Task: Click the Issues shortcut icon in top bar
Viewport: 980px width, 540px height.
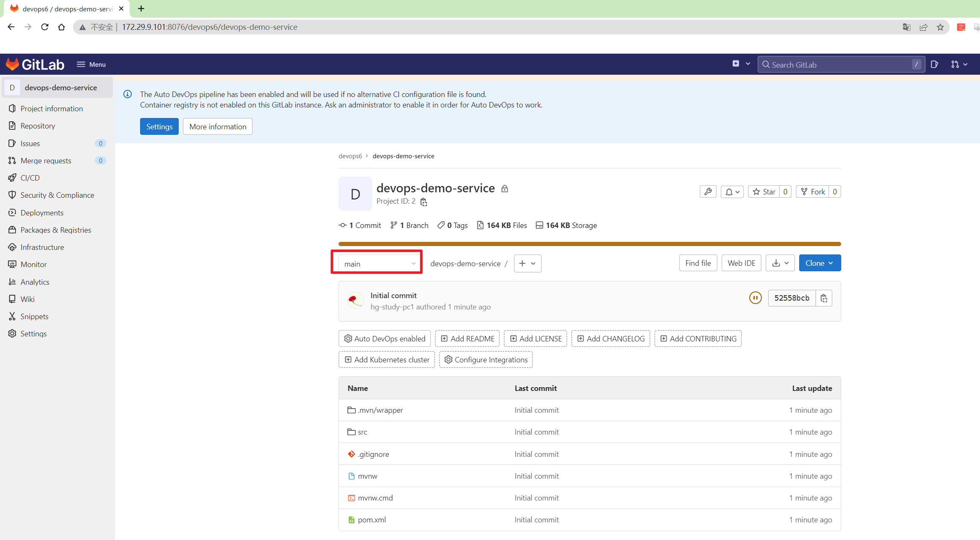Action: pyautogui.click(x=934, y=64)
